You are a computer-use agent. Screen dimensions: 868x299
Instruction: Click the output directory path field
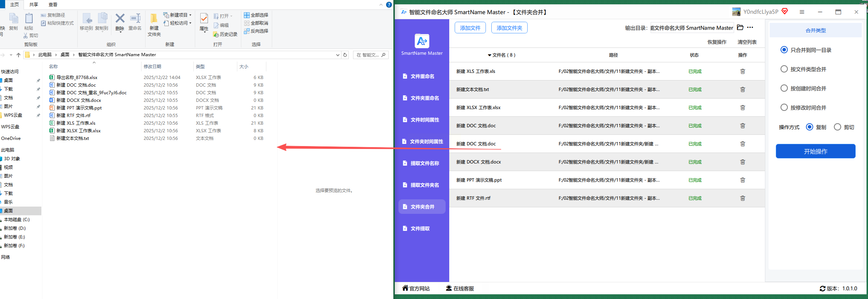tap(692, 28)
